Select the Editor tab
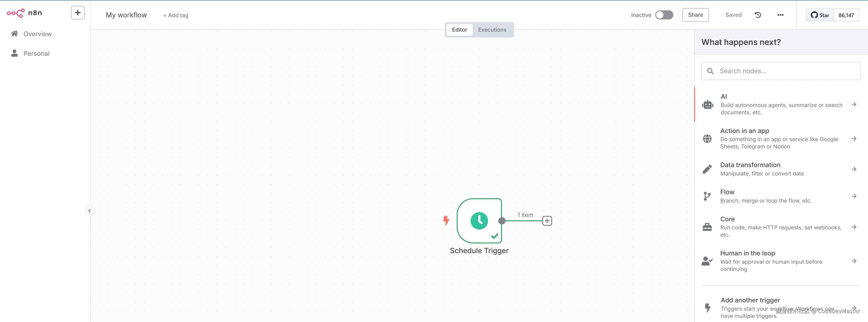The width and height of the screenshot is (868, 322). 459,30
